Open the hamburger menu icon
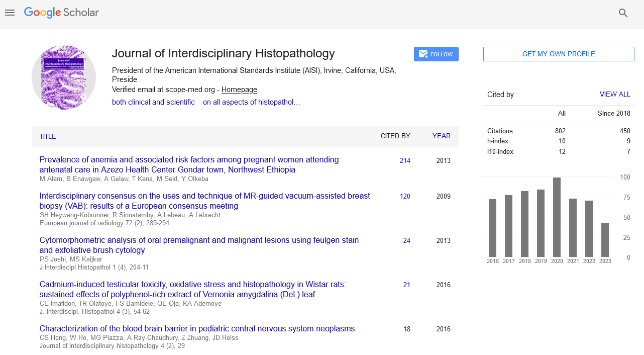The image size is (644, 355). pyautogui.click(x=10, y=13)
